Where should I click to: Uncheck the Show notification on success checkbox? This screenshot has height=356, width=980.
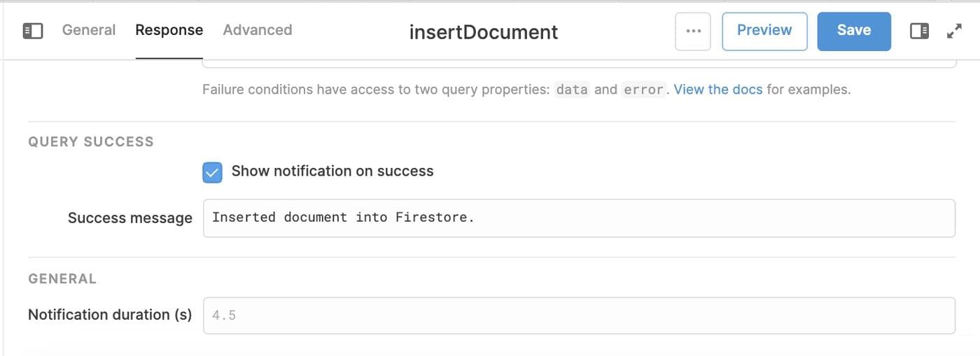point(212,172)
